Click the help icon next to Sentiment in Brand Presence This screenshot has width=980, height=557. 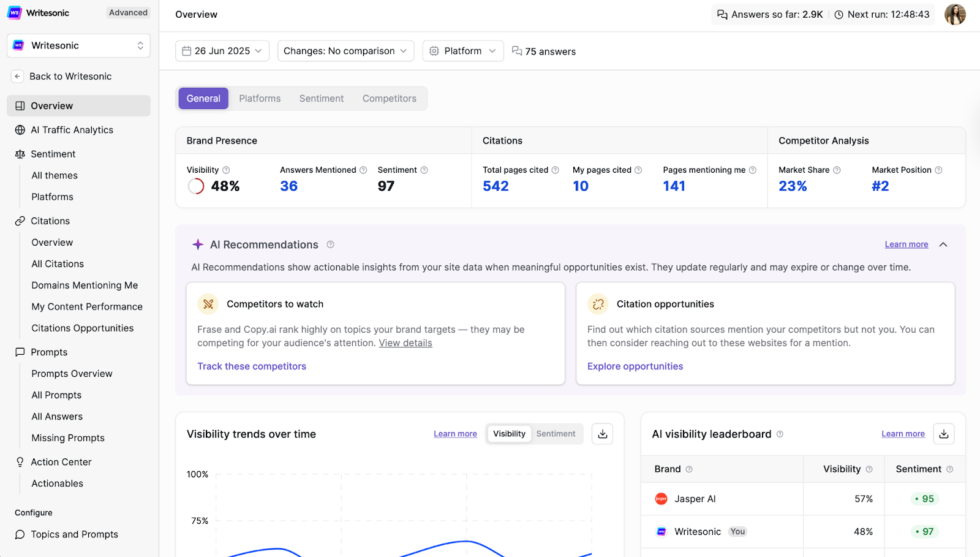(x=424, y=170)
